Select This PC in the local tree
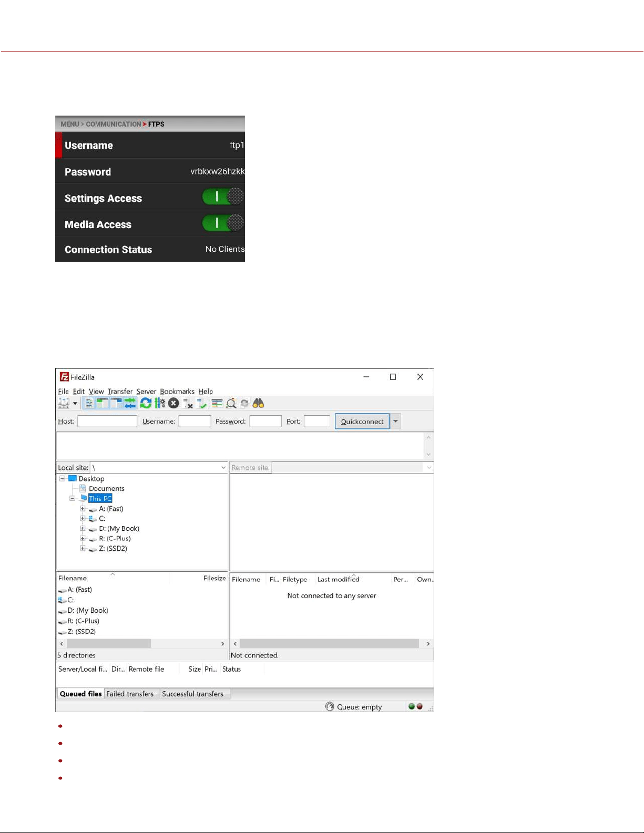This screenshot has width=644, height=833. [x=100, y=498]
